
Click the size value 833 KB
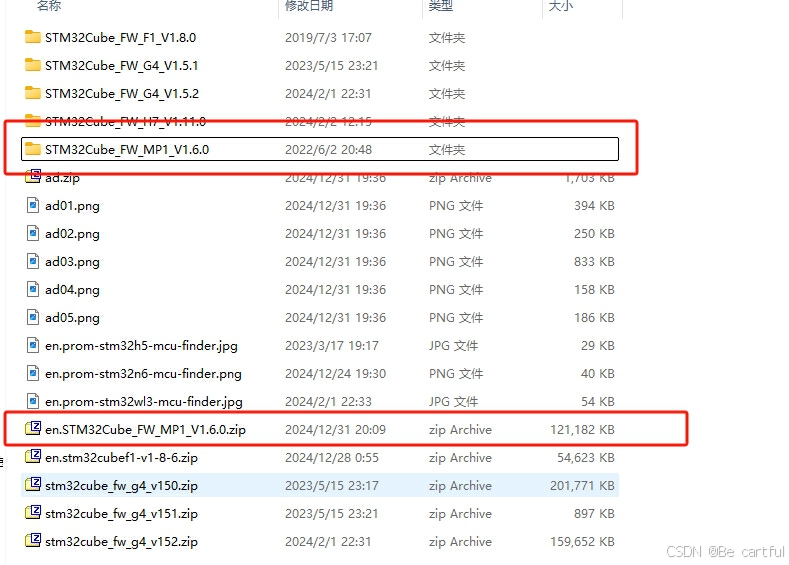pos(594,262)
